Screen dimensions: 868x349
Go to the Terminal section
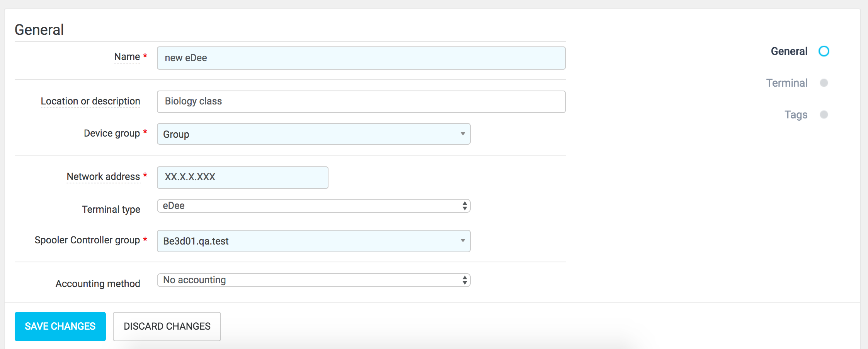point(787,83)
